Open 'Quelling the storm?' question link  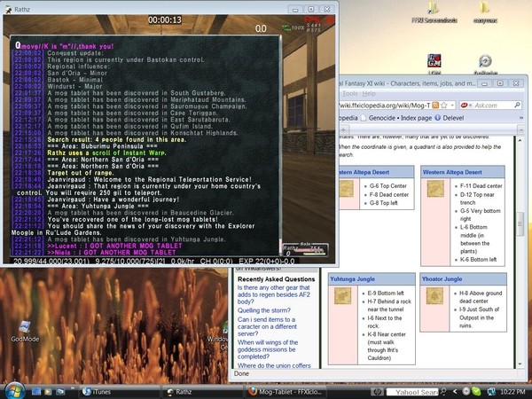coord(264,310)
